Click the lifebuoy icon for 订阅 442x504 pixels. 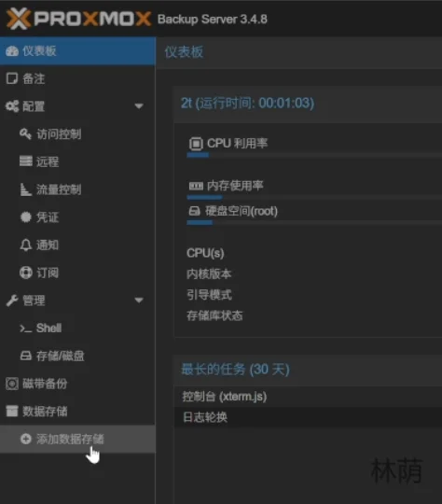point(26,273)
